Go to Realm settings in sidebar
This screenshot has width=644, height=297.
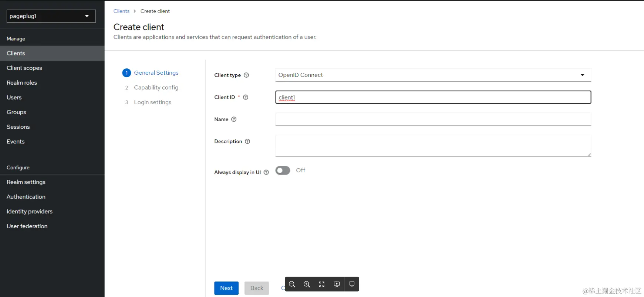click(x=26, y=182)
